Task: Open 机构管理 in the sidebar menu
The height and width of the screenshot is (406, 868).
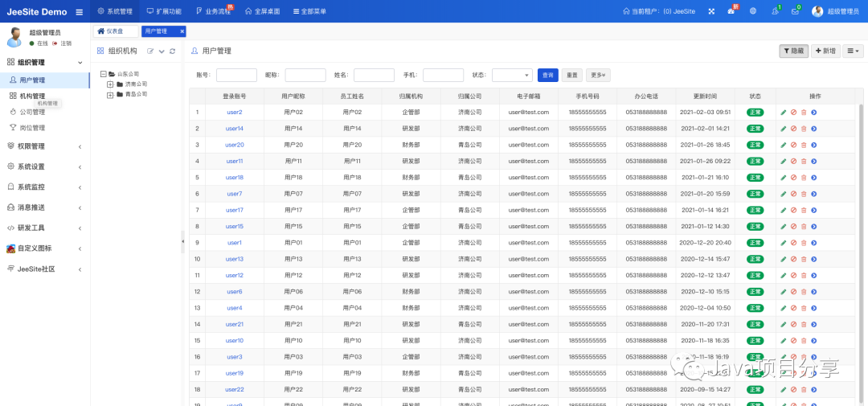Action: tap(32, 96)
